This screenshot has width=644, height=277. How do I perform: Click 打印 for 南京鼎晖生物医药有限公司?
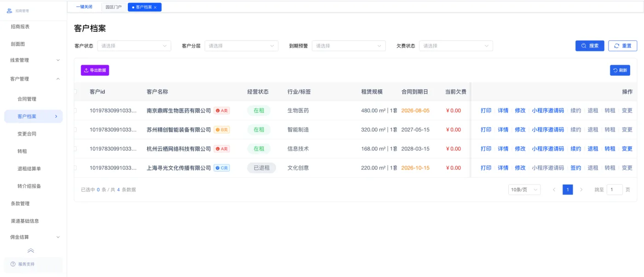tap(486, 110)
